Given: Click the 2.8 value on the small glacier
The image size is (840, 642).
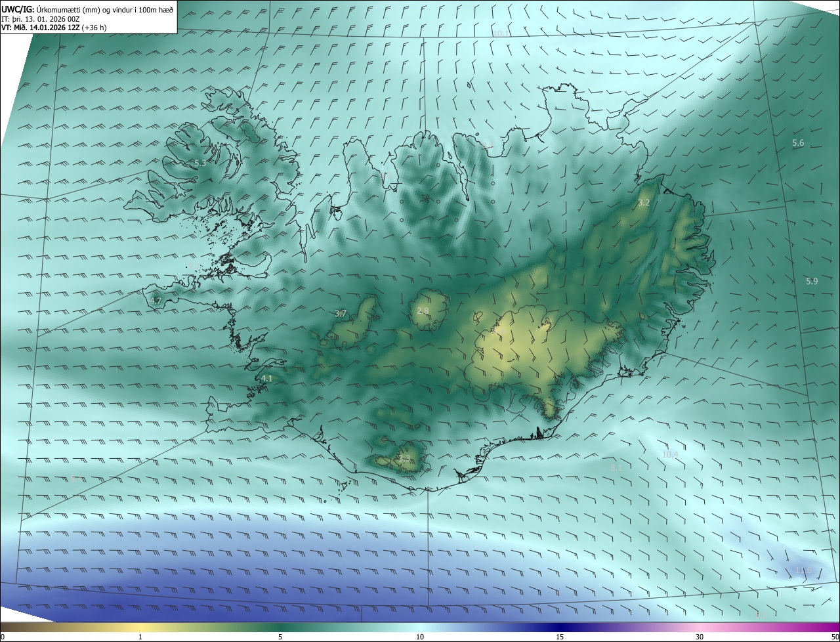Looking at the screenshot, I should point(423,310).
